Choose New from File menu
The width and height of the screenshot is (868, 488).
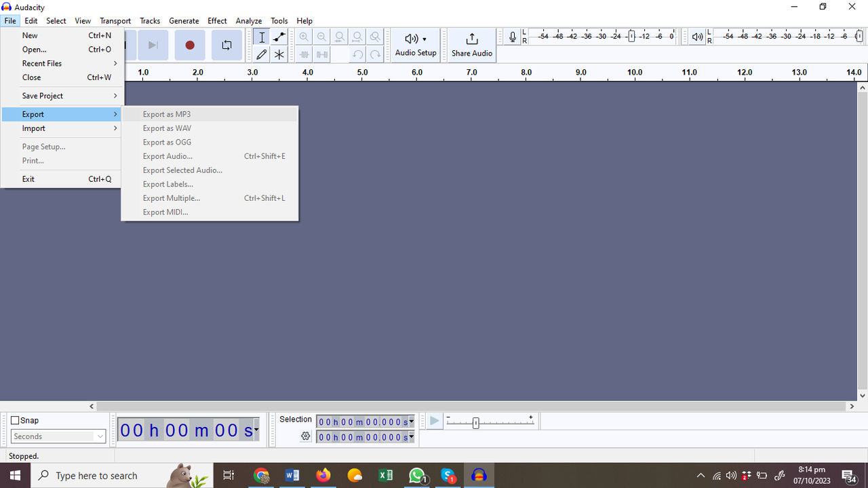pos(62,35)
